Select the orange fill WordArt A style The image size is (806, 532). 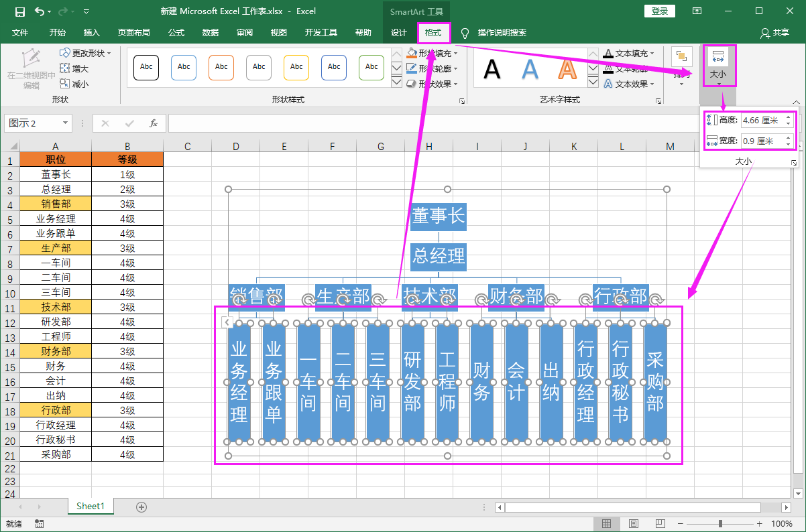[x=568, y=68]
